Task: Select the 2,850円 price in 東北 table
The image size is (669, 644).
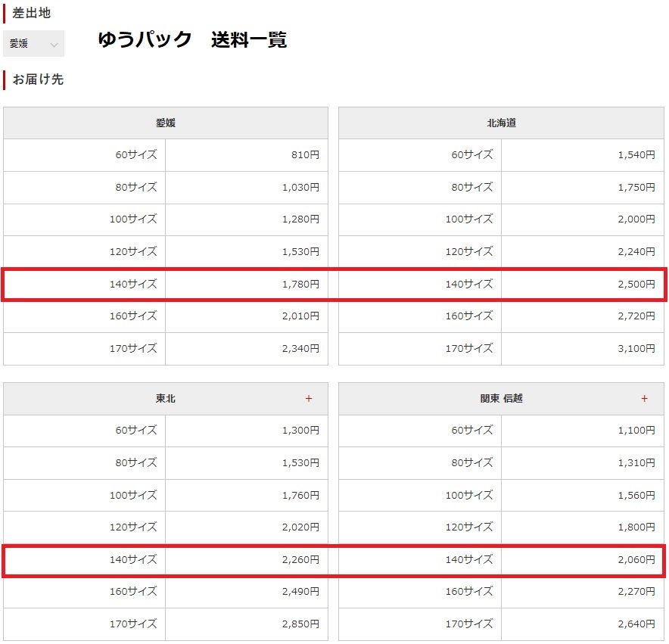Action: 300,624
